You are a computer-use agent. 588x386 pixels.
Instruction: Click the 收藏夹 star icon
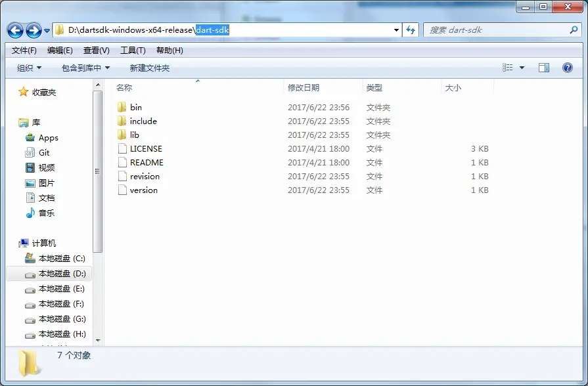(x=23, y=92)
